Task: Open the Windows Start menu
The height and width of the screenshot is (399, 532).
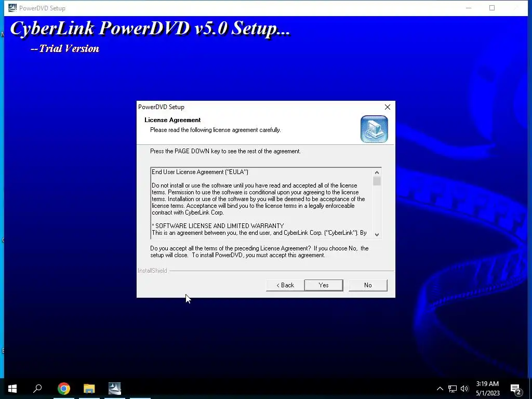Action: 12,388
